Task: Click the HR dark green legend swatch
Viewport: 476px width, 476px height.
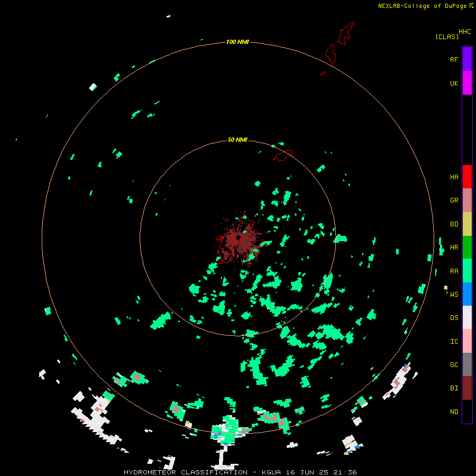Action: pos(467,248)
